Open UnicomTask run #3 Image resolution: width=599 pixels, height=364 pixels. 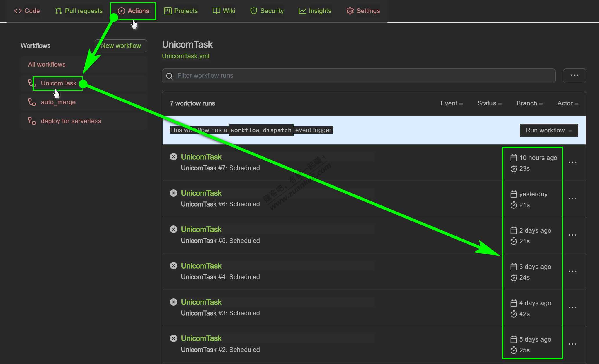(x=201, y=302)
